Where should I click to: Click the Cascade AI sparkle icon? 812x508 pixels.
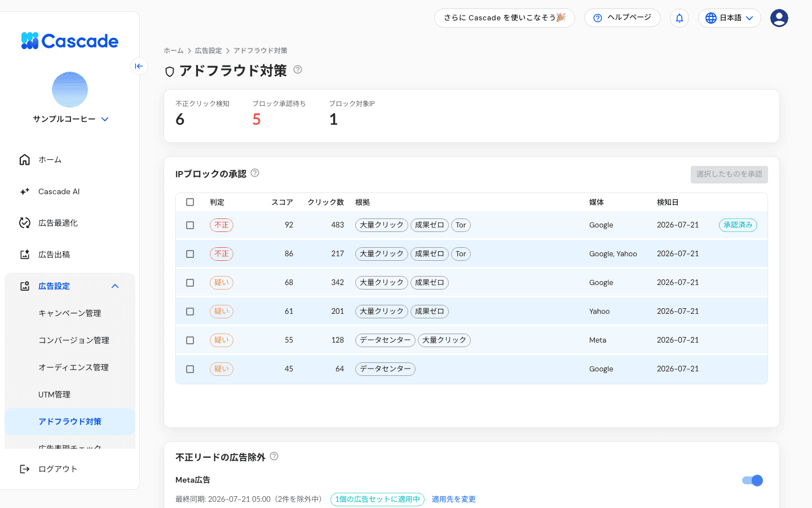point(25,191)
